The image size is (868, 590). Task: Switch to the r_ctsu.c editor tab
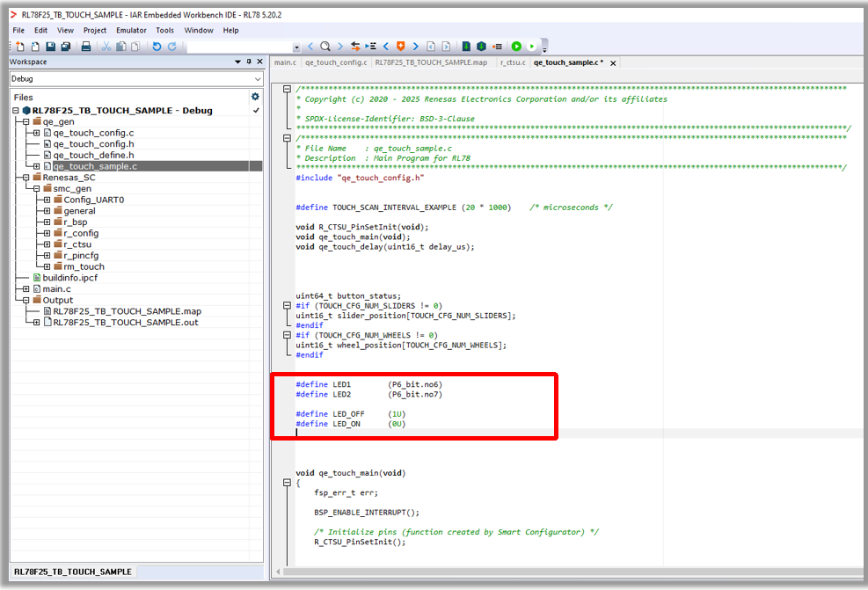[512, 62]
